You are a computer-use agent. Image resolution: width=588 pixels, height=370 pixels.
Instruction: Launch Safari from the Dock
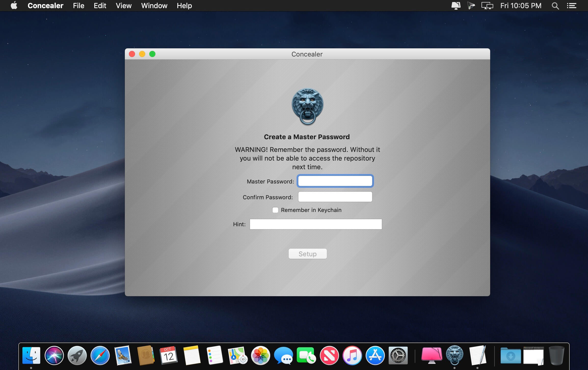pyautogui.click(x=100, y=355)
